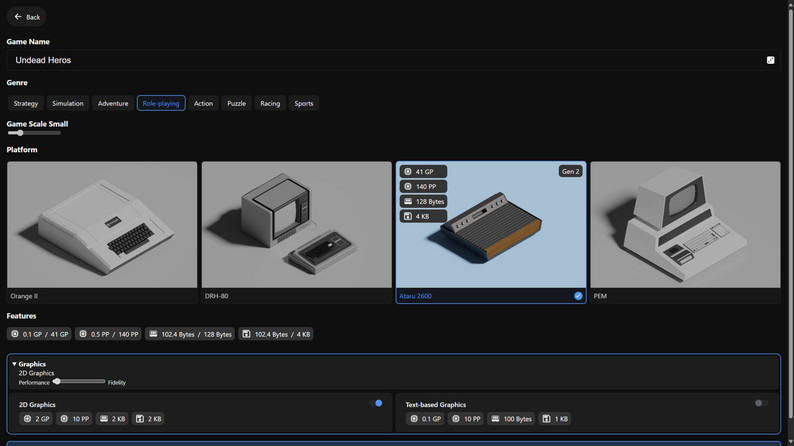Select the Strategy genre

(x=26, y=103)
